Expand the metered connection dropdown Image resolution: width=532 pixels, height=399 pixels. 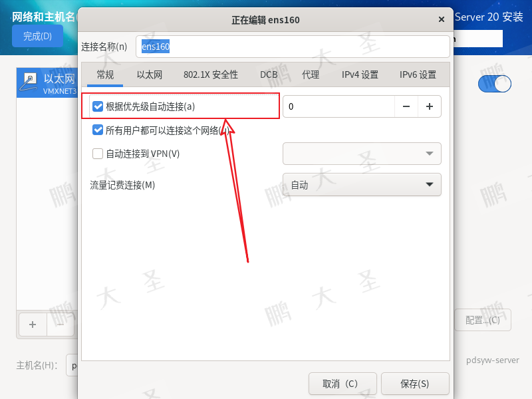coord(362,185)
